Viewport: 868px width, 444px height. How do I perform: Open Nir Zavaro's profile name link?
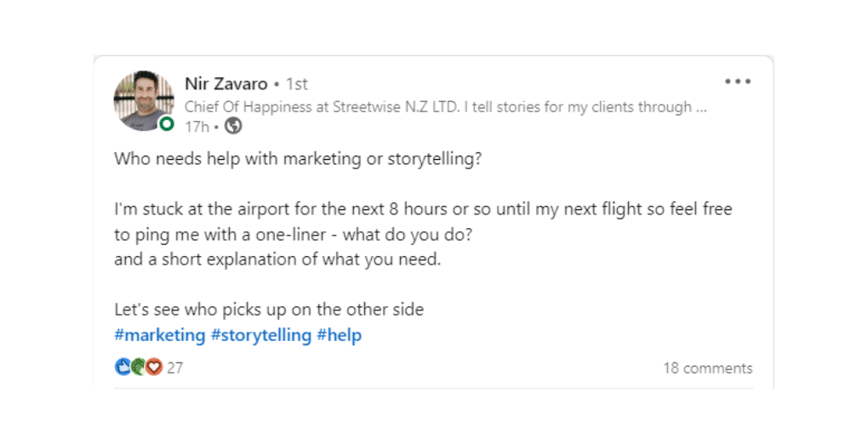226,83
